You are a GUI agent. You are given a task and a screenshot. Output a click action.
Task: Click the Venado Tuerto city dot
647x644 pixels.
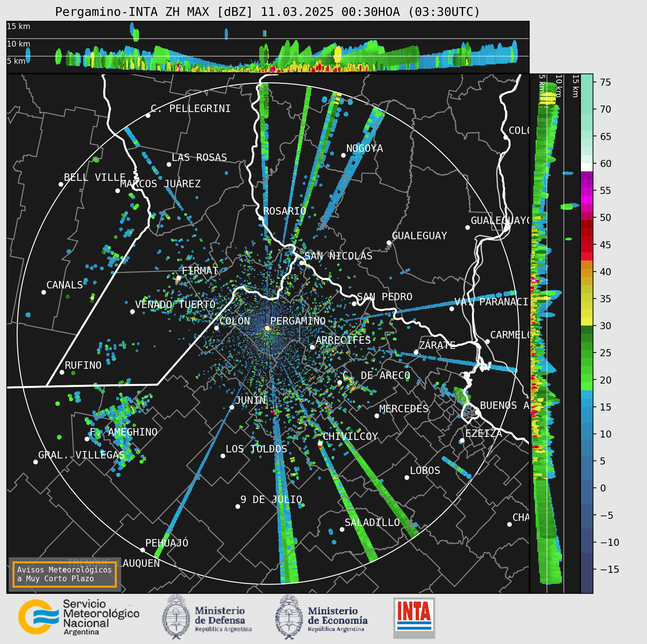pos(132,312)
